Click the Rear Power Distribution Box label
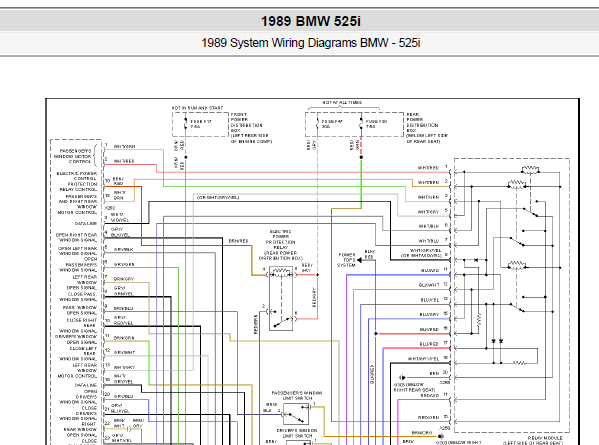The image size is (599, 445). coord(427,128)
